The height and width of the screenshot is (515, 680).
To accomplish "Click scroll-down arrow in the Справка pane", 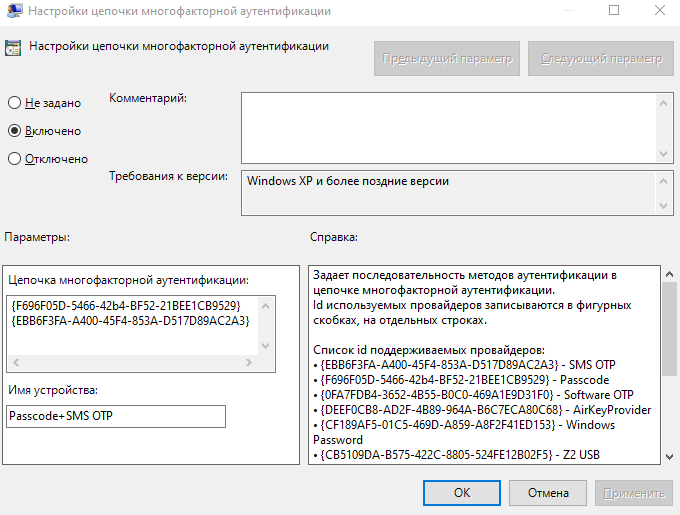I will click(x=668, y=455).
